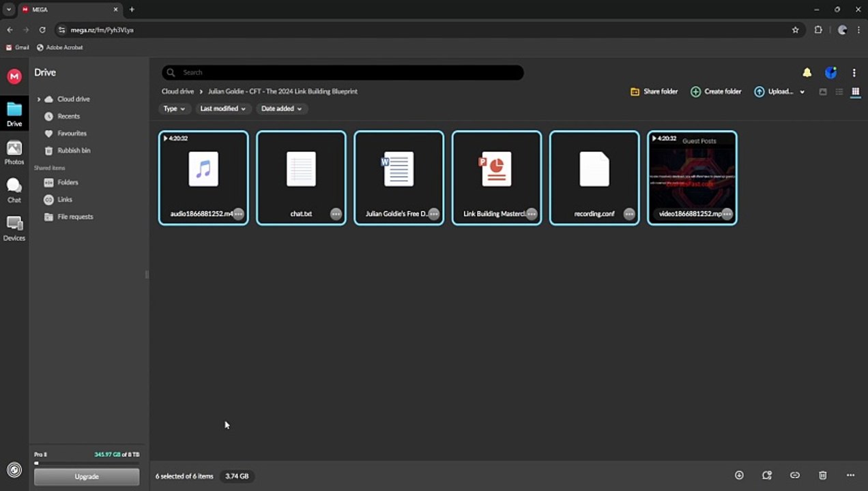Click Julian Goldie folder breadcrumb

(x=283, y=91)
